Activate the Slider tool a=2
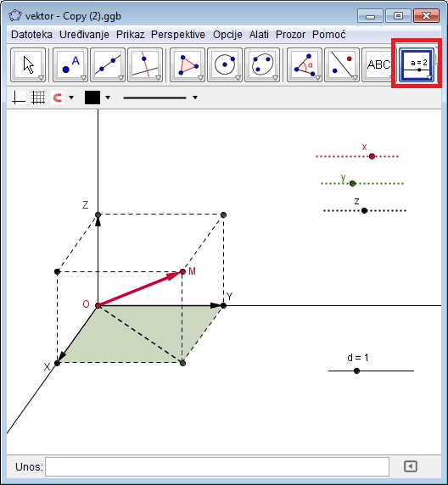 [x=417, y=65]
